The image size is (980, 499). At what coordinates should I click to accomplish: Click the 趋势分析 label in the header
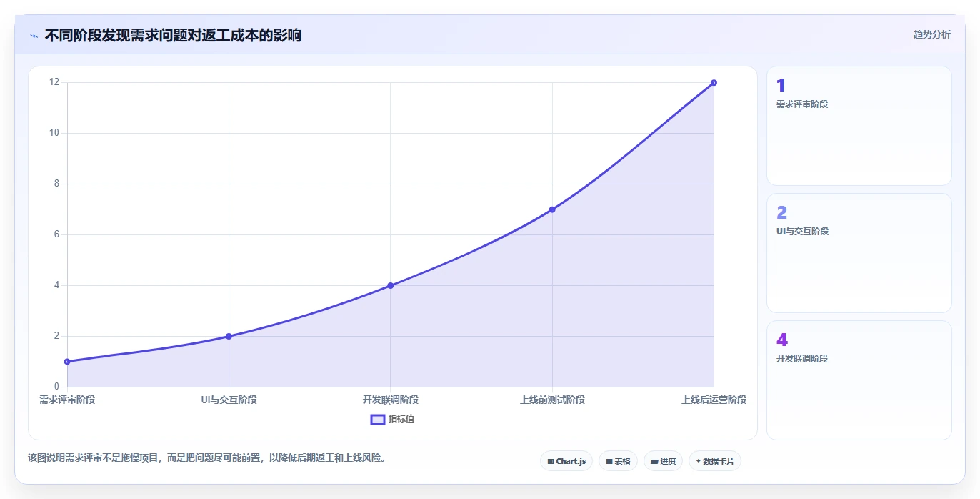point(931,34)
